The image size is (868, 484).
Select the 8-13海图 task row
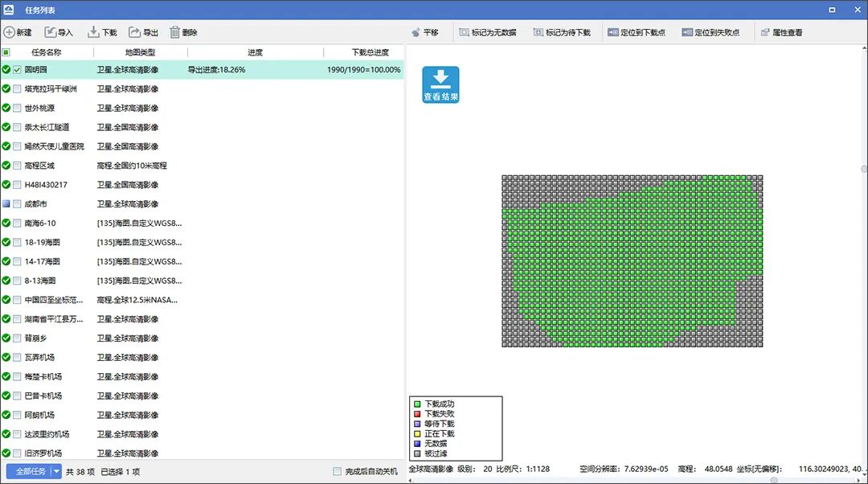click(202, 281)
